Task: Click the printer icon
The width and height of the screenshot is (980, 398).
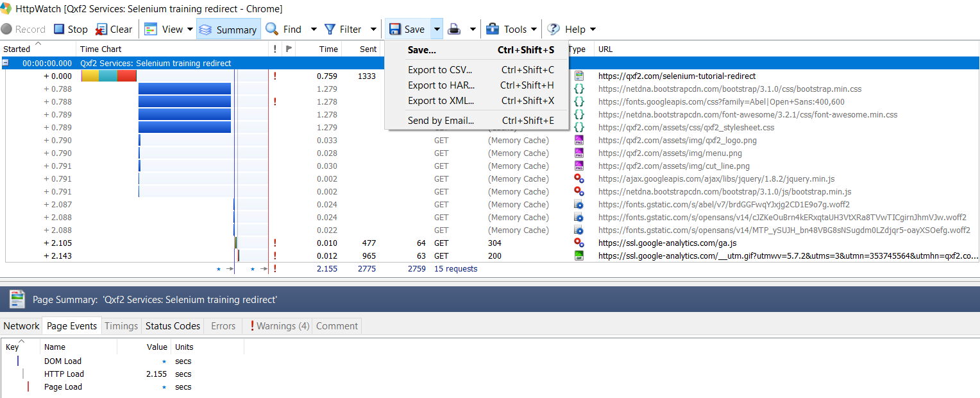Action: point(454,30)
